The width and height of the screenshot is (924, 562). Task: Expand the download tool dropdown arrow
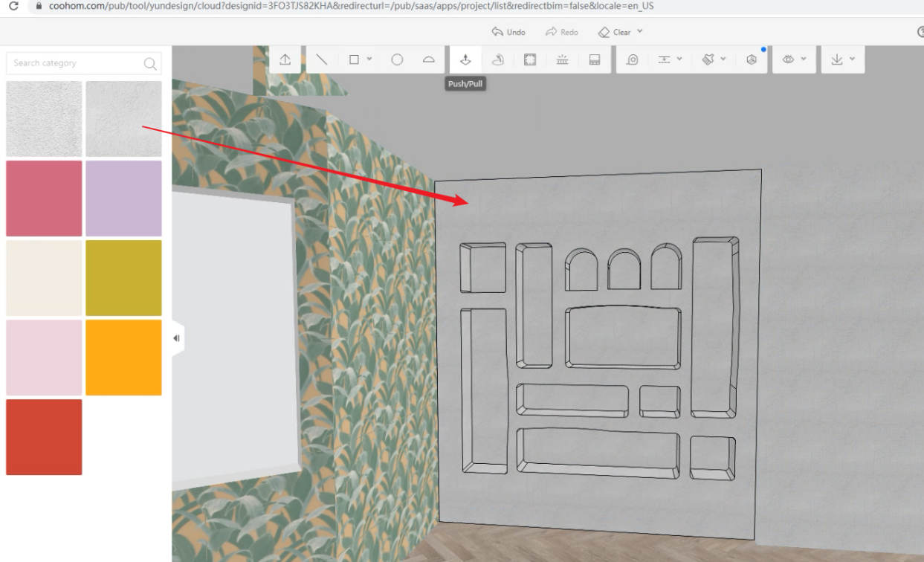point(852,59)
